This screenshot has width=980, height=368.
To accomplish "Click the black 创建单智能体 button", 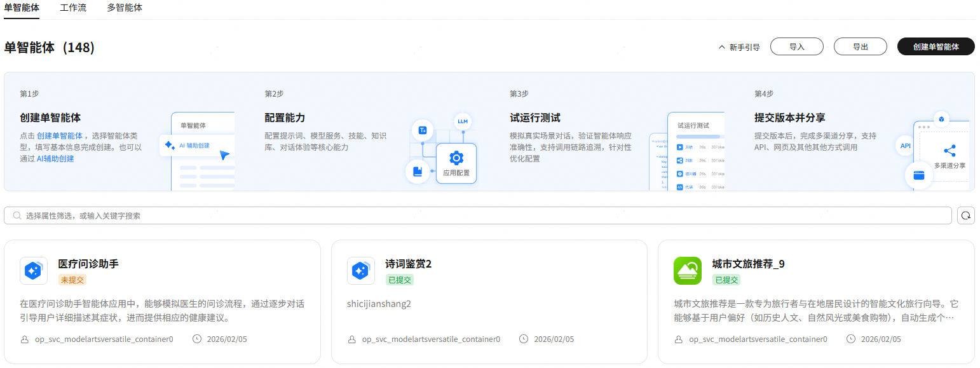I will tap(936, 47).
